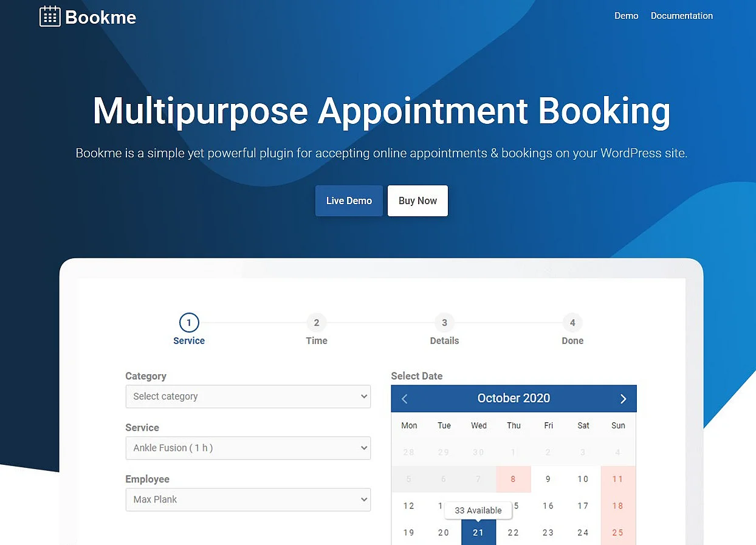Viewport: 756px width, 545px height.
Task: Select step 2 Time
Action: click(317, 330)
